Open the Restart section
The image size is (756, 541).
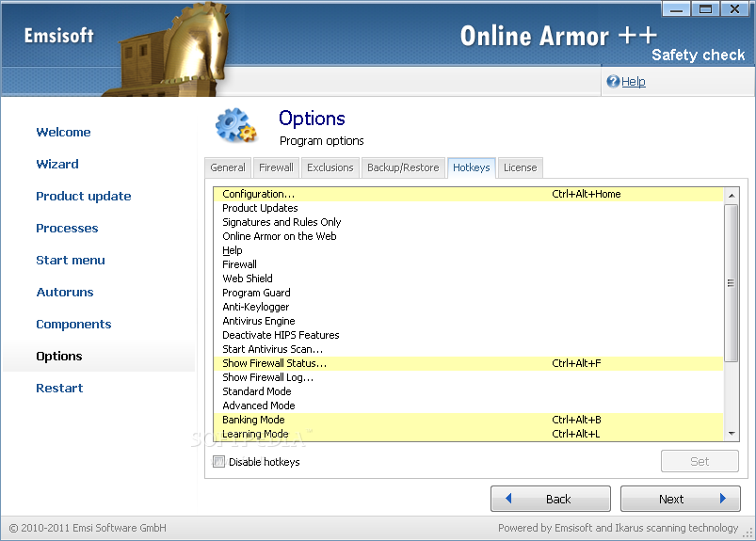tap(59, 389)
